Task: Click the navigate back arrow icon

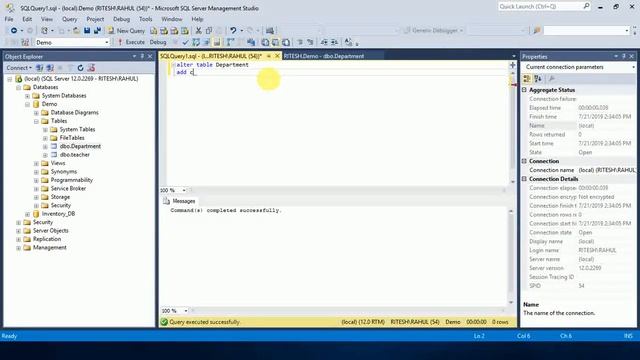Action: coord(14,31)
